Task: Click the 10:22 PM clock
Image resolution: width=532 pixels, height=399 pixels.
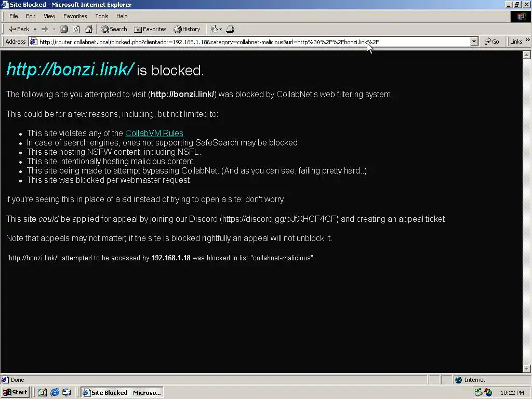Action: 512,393
